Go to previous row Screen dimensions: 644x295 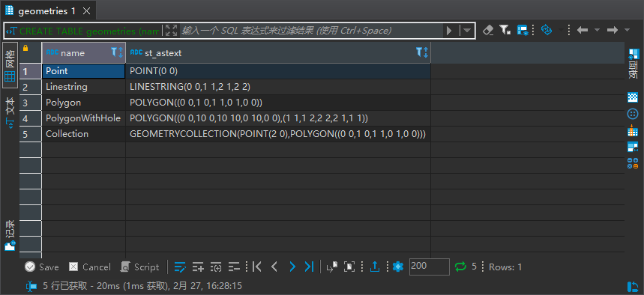click(x=274, y=267)
